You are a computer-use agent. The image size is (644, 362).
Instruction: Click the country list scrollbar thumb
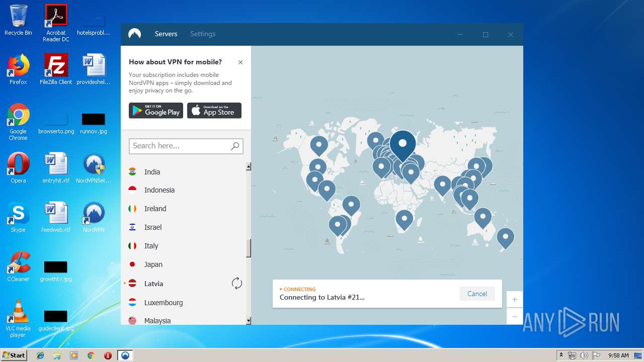pos(249,248)
